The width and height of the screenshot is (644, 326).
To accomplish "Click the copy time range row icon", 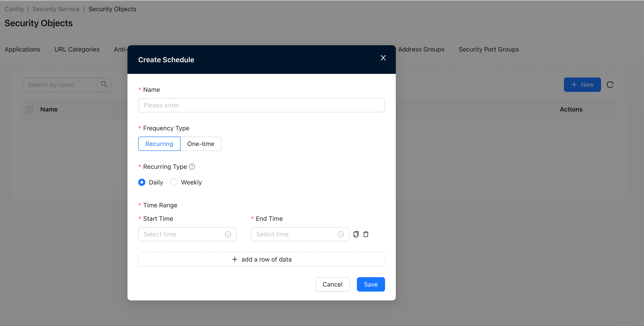I will (356, 234).
